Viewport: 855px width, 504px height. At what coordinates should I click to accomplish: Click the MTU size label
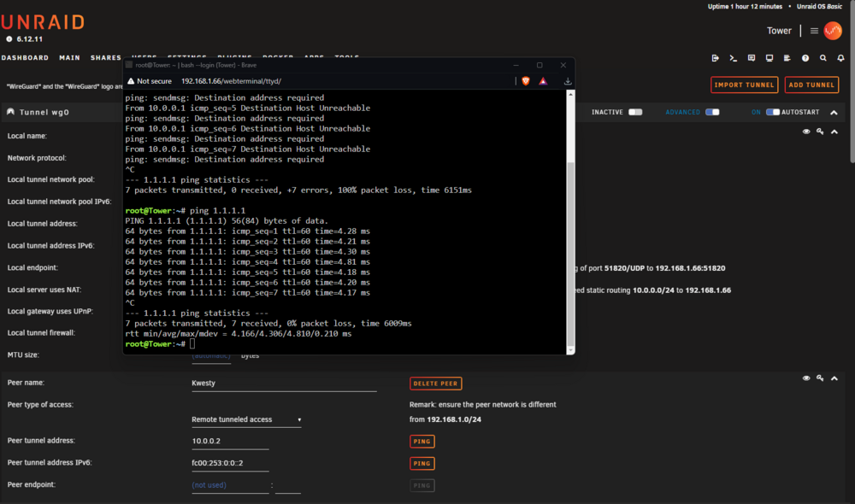click(x=23, y=355)
